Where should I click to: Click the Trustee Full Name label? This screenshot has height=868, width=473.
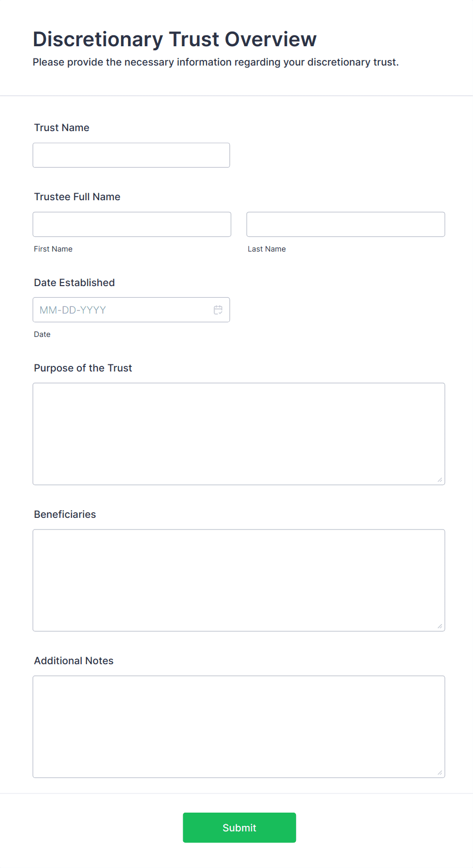pyautogui.click(x=77, y=197)
